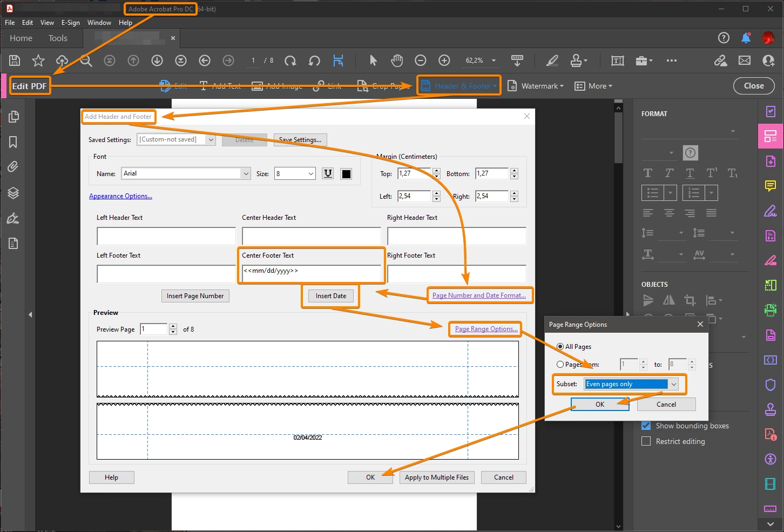
Task: Click Apply to Multiple Files button
Action: [437, 477]
